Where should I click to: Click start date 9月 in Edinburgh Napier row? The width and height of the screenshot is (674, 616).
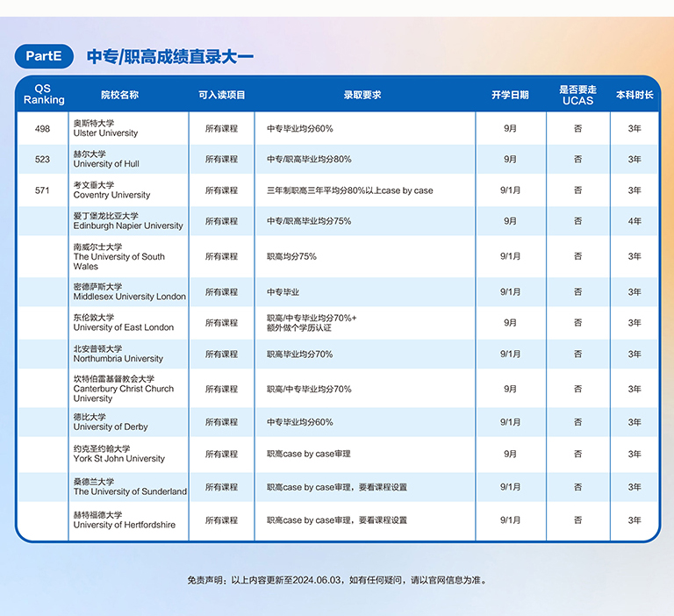[x=510, y=221]
